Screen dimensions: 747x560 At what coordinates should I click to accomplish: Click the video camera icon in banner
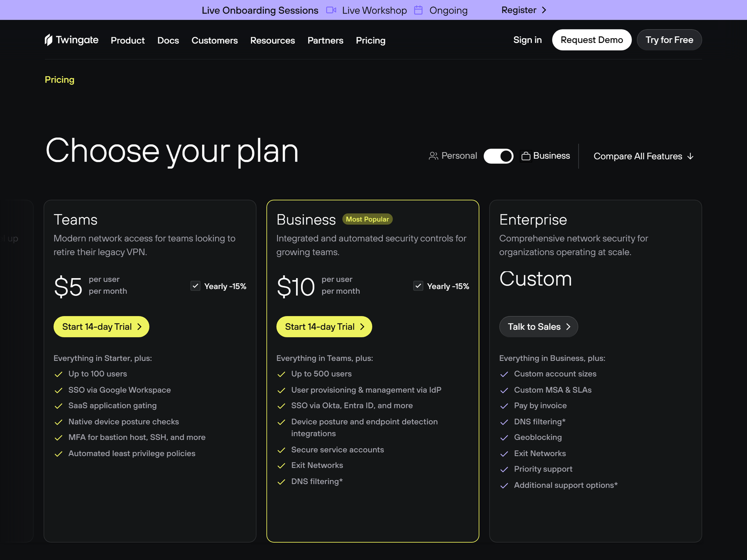[331, 10]
